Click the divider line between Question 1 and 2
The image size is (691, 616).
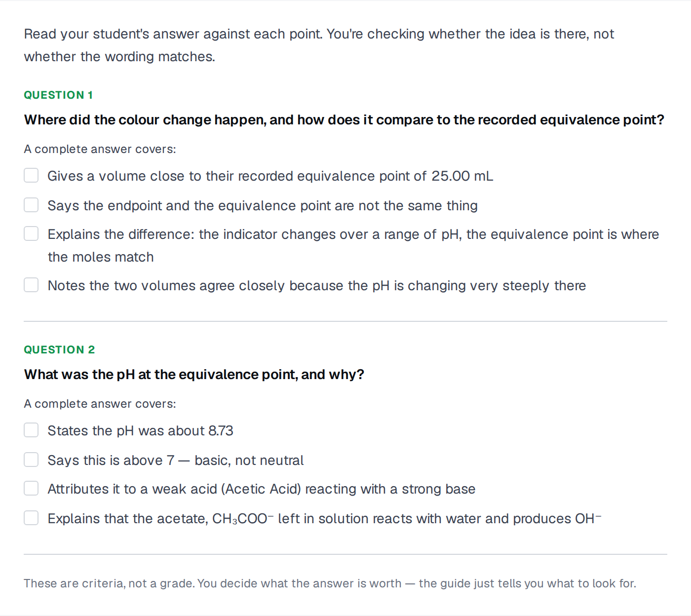(x=345, y=321)
